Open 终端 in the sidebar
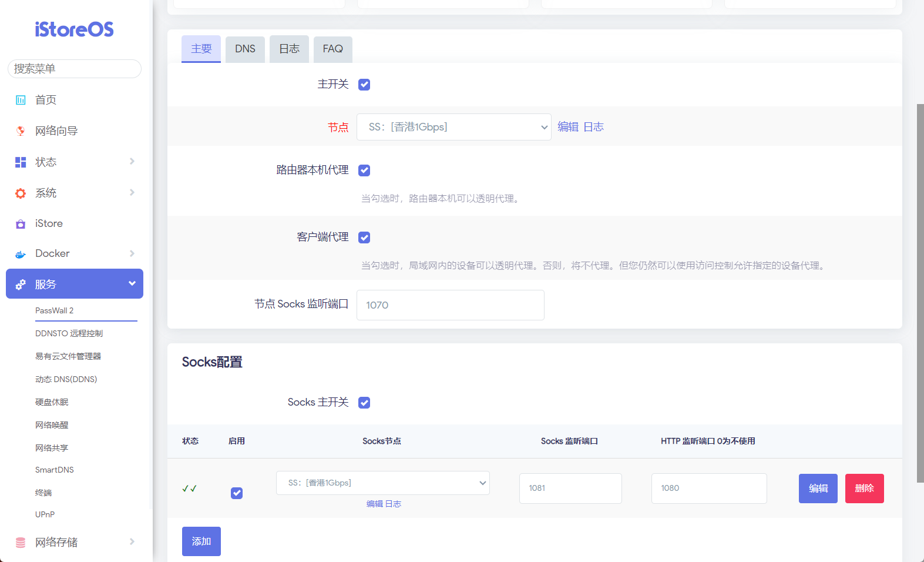924x562 pixels. (43, 493)
